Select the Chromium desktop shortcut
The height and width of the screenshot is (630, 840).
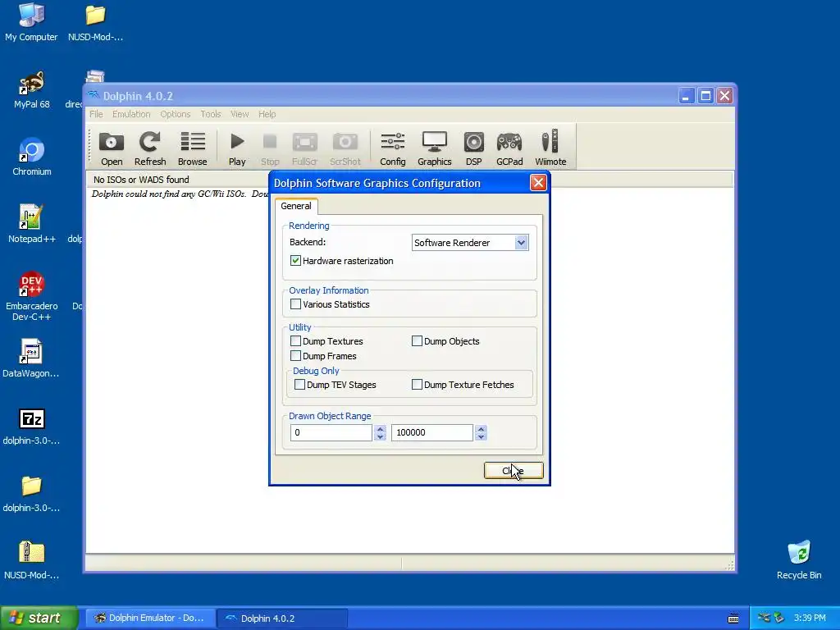click(32, 157)
